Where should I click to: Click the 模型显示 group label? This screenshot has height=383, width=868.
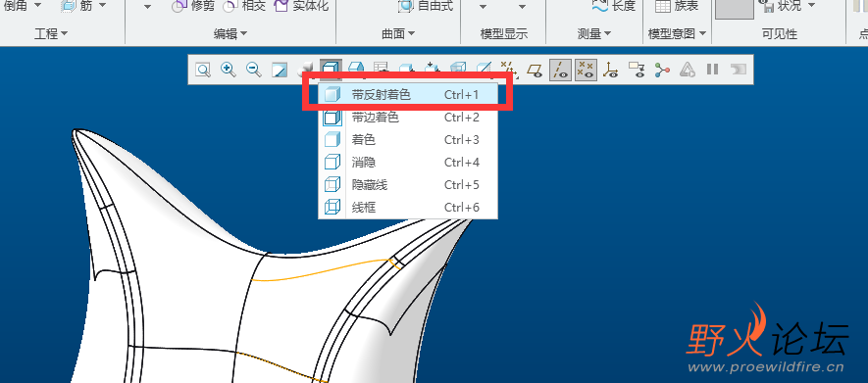(x=504, y=34)
